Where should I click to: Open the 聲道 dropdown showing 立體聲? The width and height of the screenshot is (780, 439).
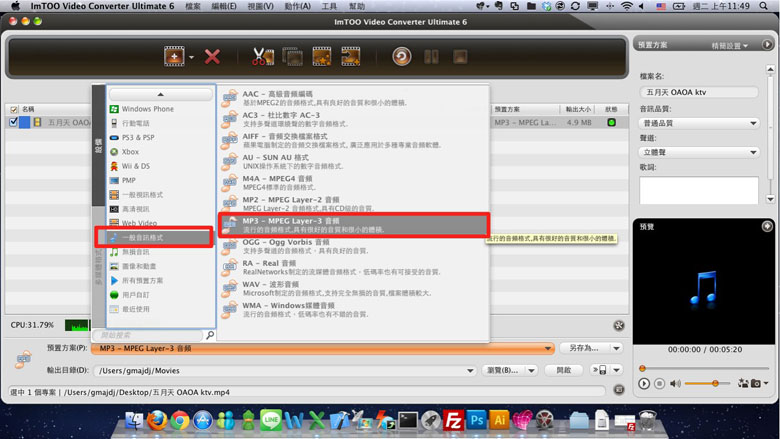point(699,152)
